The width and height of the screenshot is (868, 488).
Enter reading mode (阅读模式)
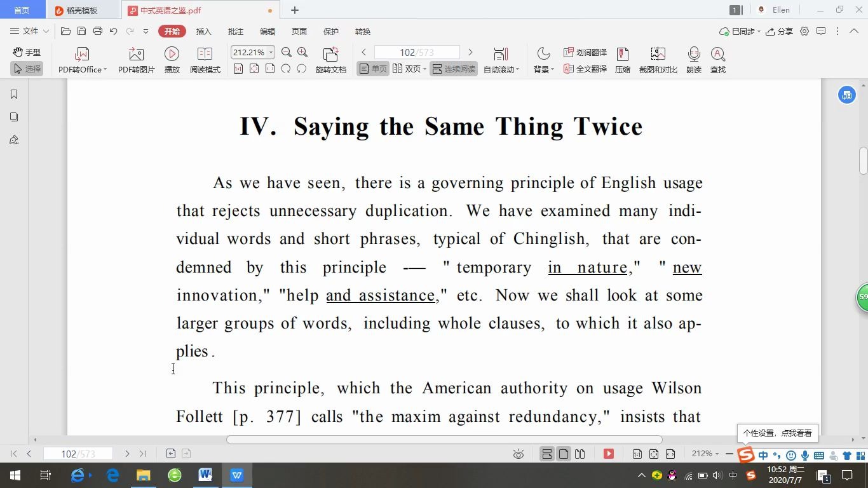(205, 61)
